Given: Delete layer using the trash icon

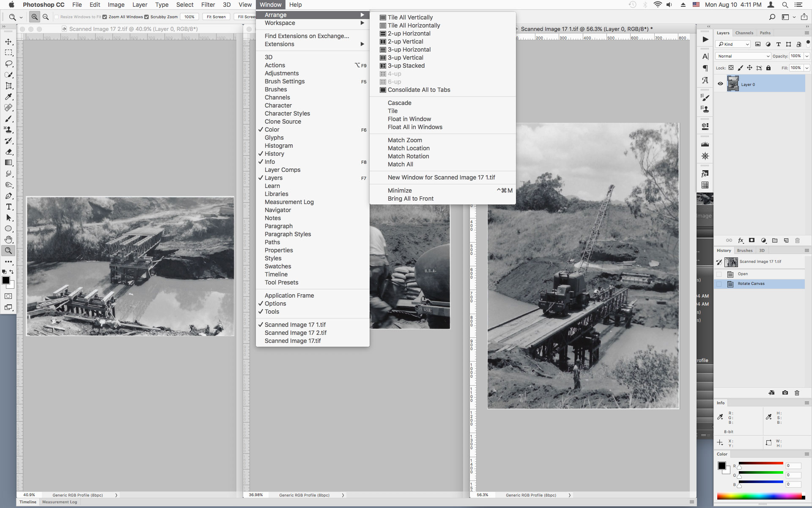Looking at the screenshot, I should click(x=797, y=240).
